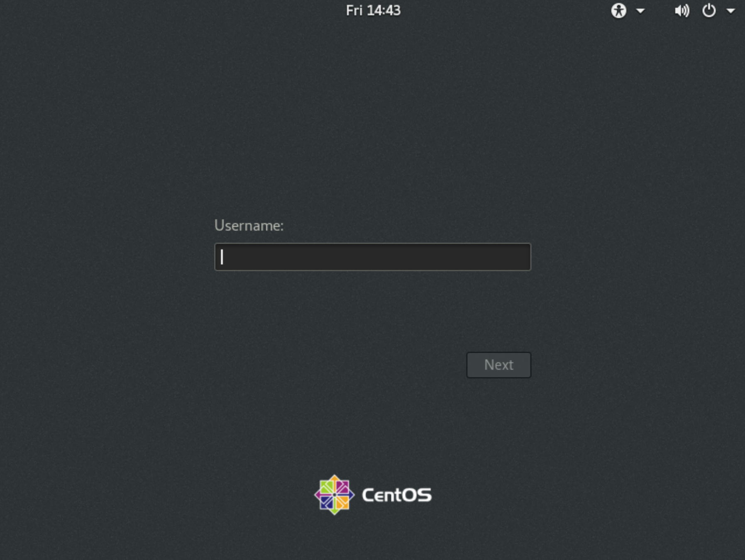This screenshot has height=560, width=745.
Task: Click the CentOS wordmark text
Action: click(396, 495)
